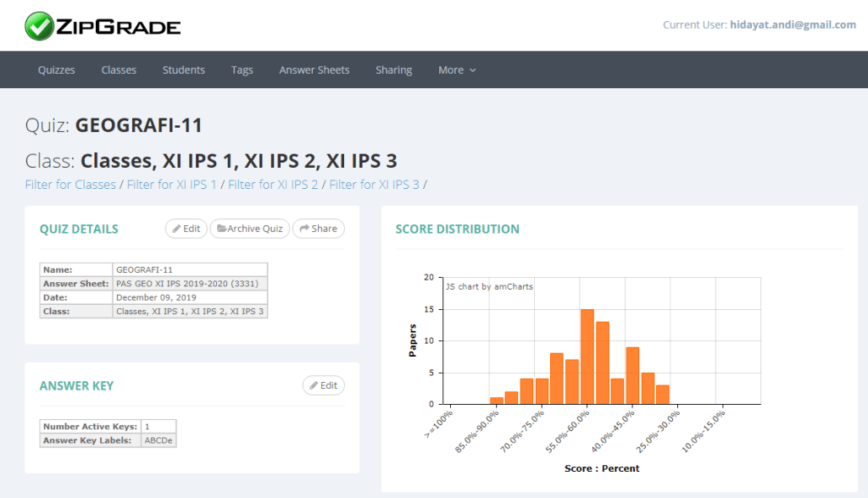Click the ZipGrade green checkmark logo

39,25
